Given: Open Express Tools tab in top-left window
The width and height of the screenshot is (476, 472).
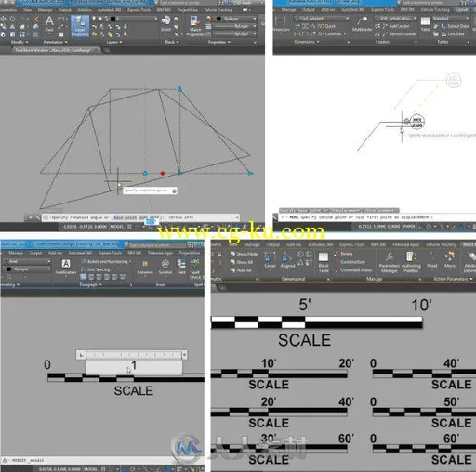Looking at the screenshot, I should [x=139, y=10].
